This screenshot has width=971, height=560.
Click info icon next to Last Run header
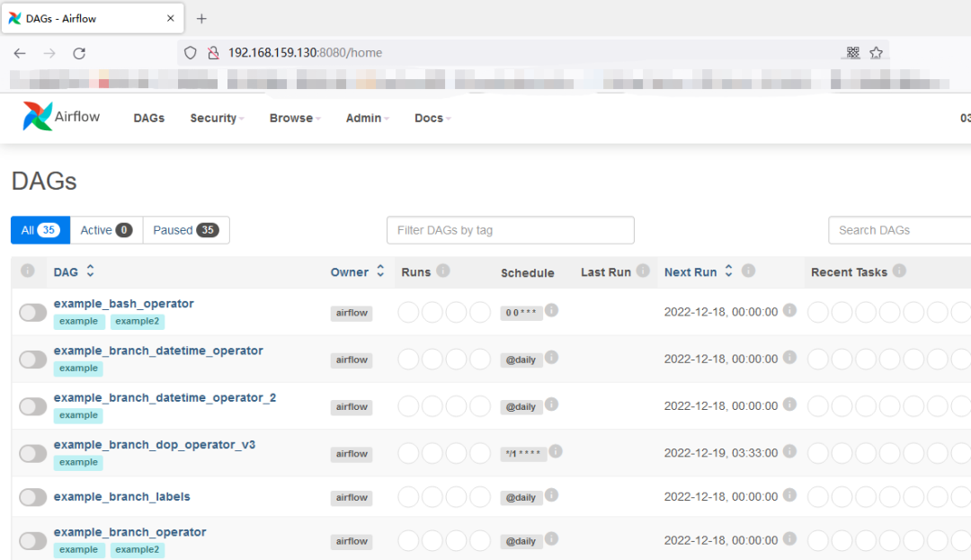coord(643,271)
